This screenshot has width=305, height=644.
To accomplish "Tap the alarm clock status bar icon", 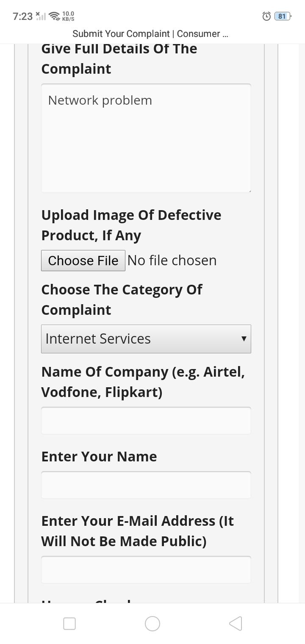I will [266, 17].
